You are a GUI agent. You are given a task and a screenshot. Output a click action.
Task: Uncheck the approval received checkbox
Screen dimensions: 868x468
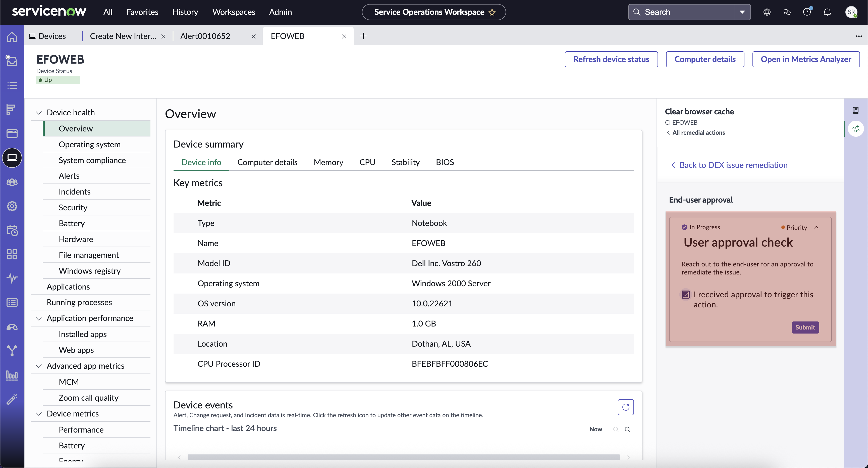tap(686, 294)
